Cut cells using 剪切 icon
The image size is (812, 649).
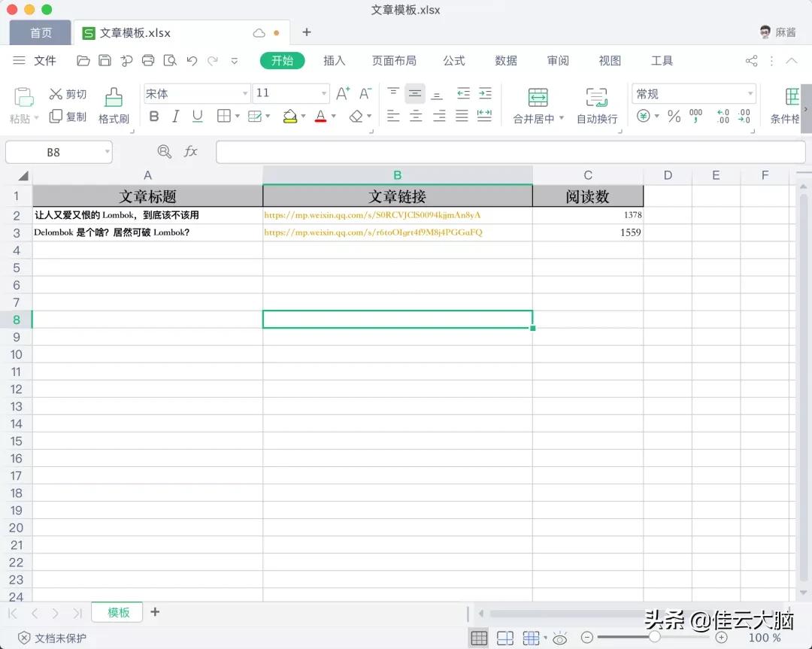(x=68, y=94)
